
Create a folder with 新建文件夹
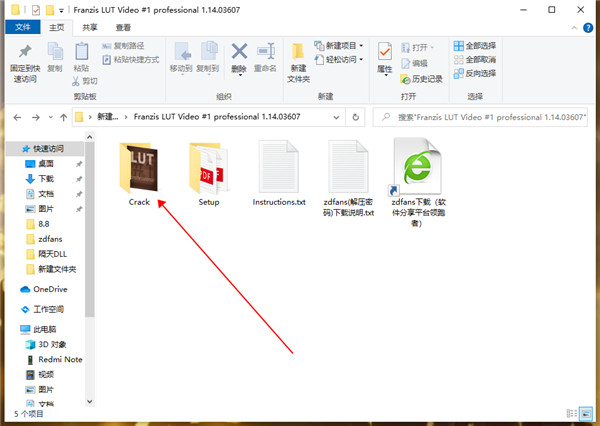[x=298, y=63]
